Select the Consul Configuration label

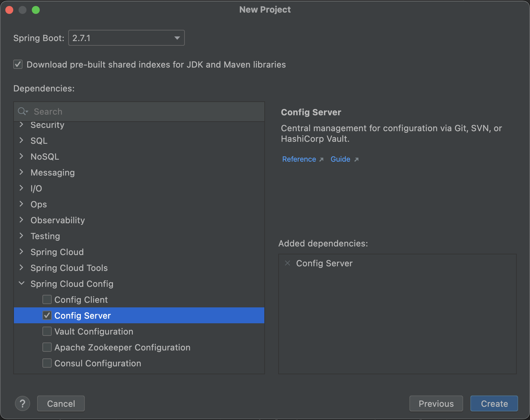(98, 363)
